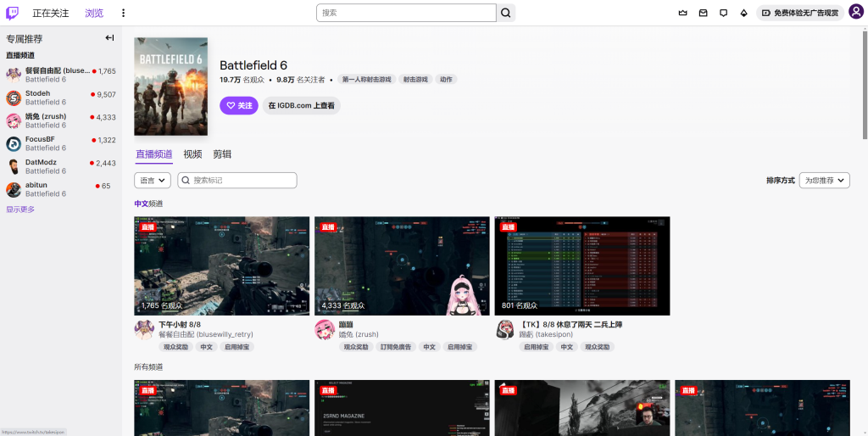The width and height of the screenshot is (868, 436).
Task: Open the 语言 language dropdown
Action: tap(153, 180)
